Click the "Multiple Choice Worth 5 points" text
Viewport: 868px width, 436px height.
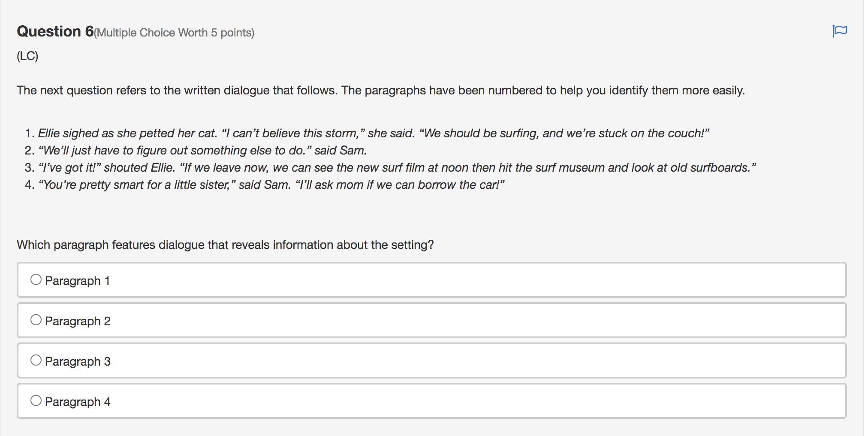point(174,33)
